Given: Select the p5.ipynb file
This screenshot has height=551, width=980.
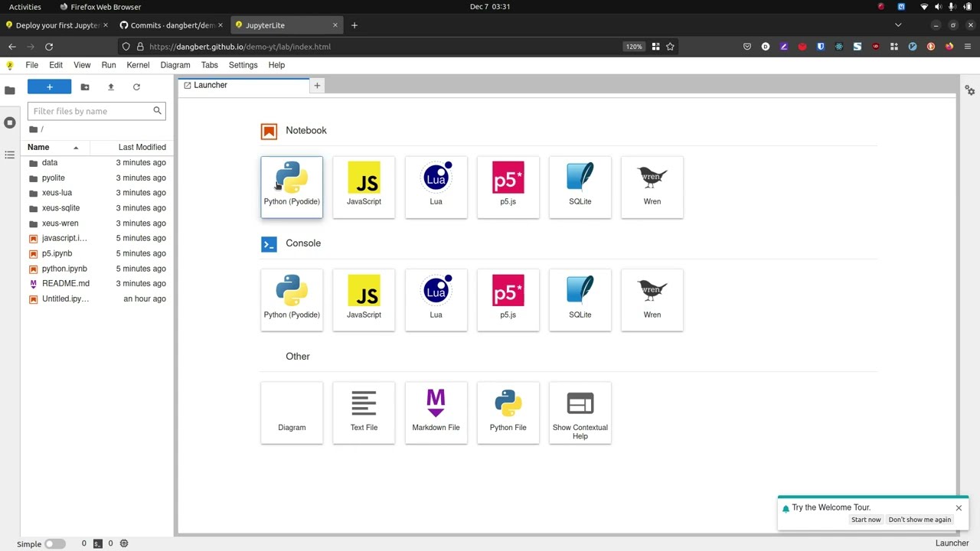Looking at the screenshot, I should [96, 253].
